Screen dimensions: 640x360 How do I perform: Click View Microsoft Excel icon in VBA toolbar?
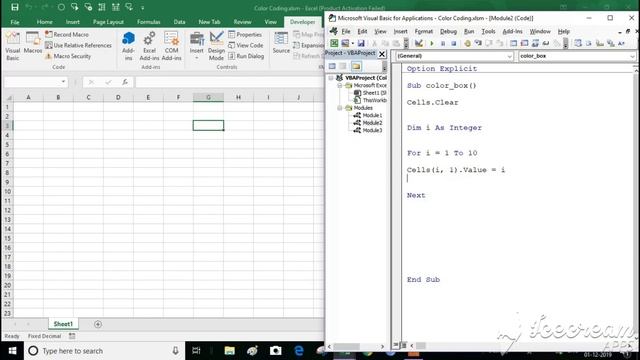click(334, 43)
